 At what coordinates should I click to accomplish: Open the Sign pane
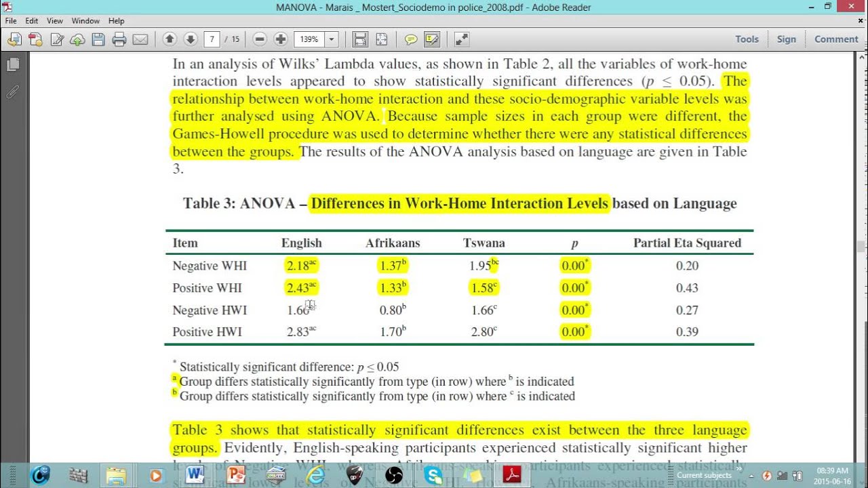click(x=787, y=39)
